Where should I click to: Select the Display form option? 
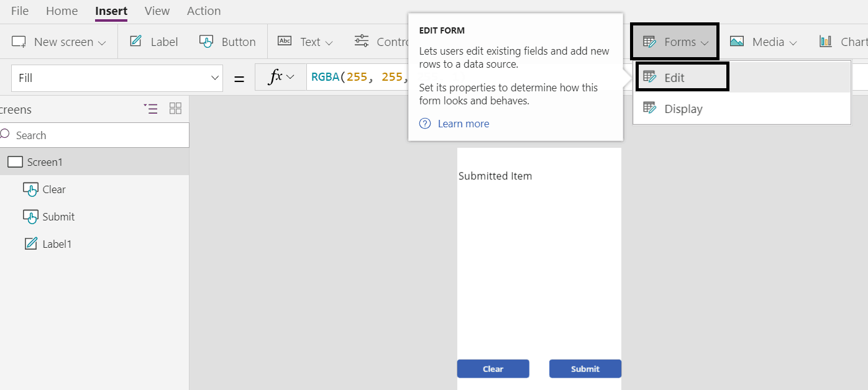click(683, 108)
